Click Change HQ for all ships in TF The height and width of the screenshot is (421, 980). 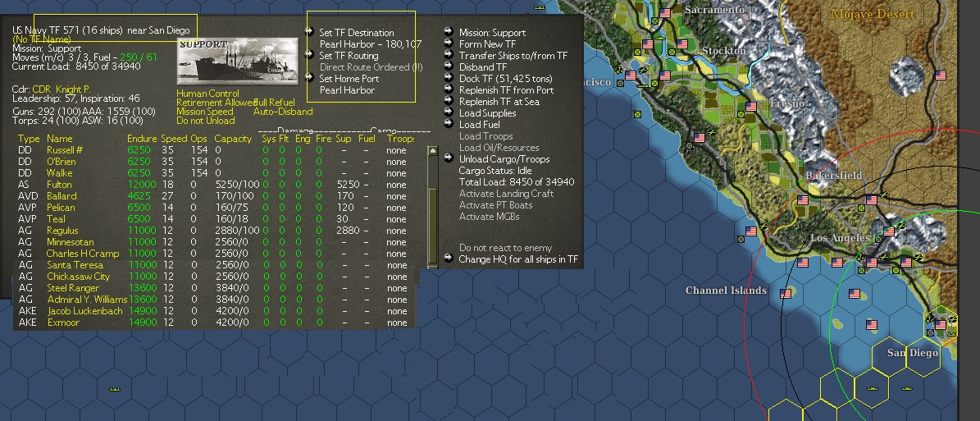(x=518, y=259)
